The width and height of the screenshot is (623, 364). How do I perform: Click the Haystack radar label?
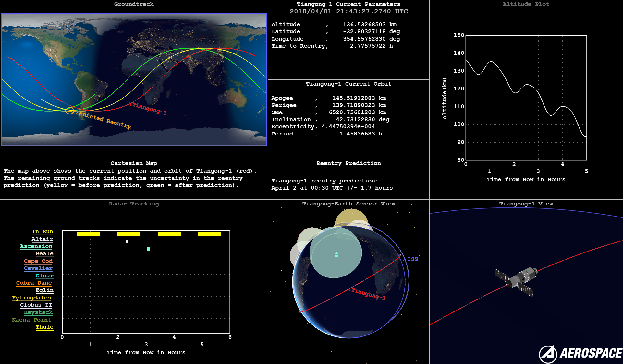tap(38, 312)
